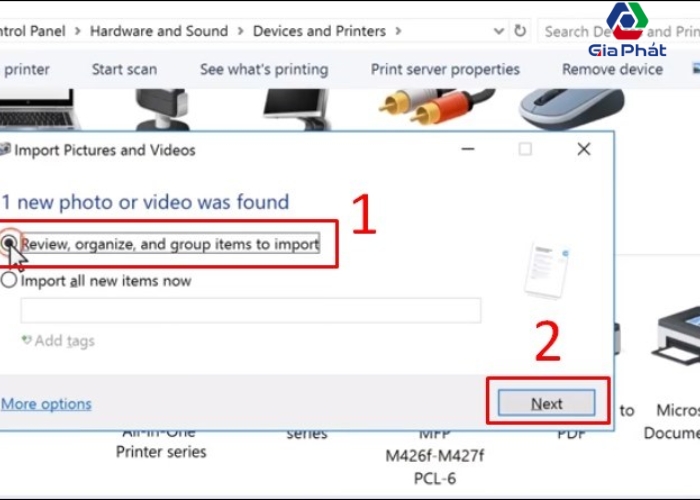Click the Next button
This screenshot has height=500, width=700.
[x=546, y=403]
